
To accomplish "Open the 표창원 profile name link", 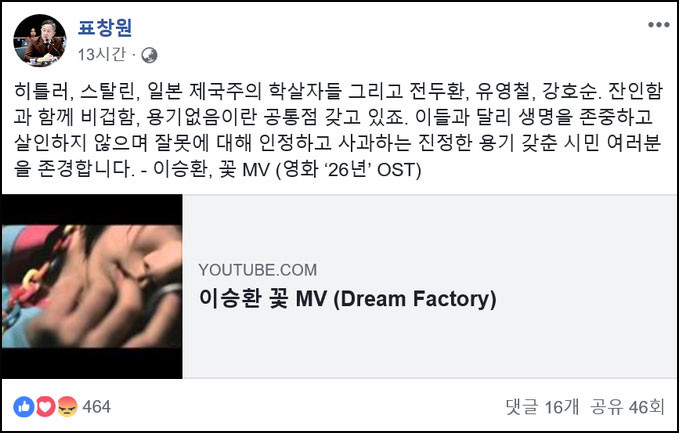I will point(105,28).
